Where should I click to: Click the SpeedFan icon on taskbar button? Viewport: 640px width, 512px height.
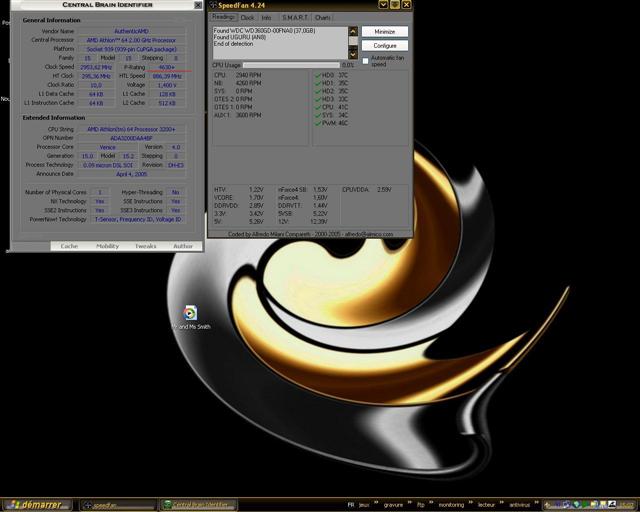click(87, 505)
